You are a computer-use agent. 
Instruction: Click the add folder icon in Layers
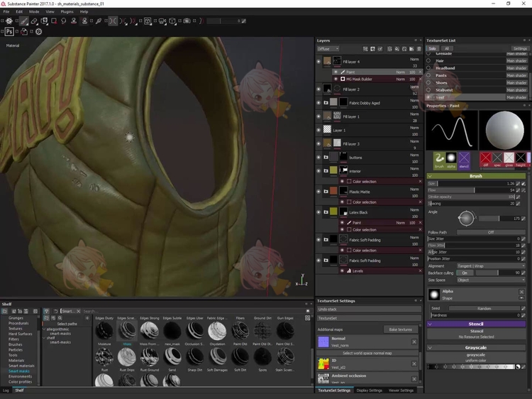coord(411,49)
